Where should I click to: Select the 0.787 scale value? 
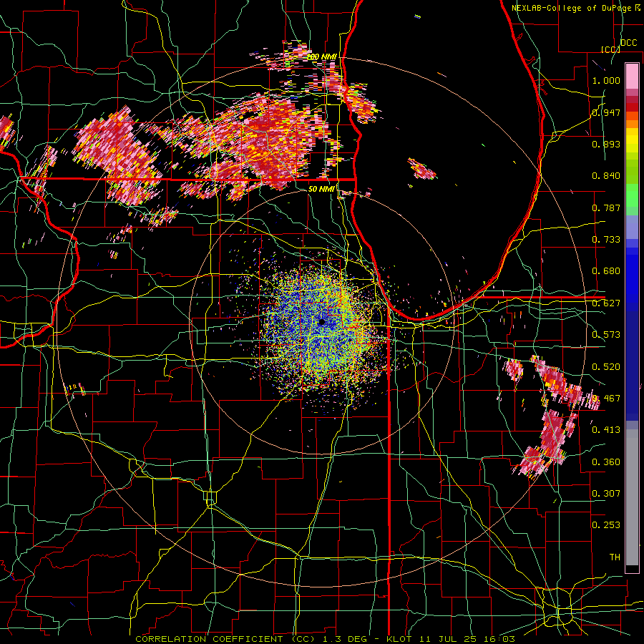click(x=606, y=208)
